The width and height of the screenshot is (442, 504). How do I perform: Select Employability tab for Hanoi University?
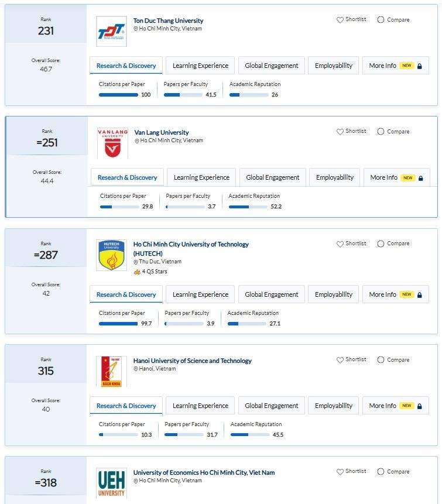point(333,406)
